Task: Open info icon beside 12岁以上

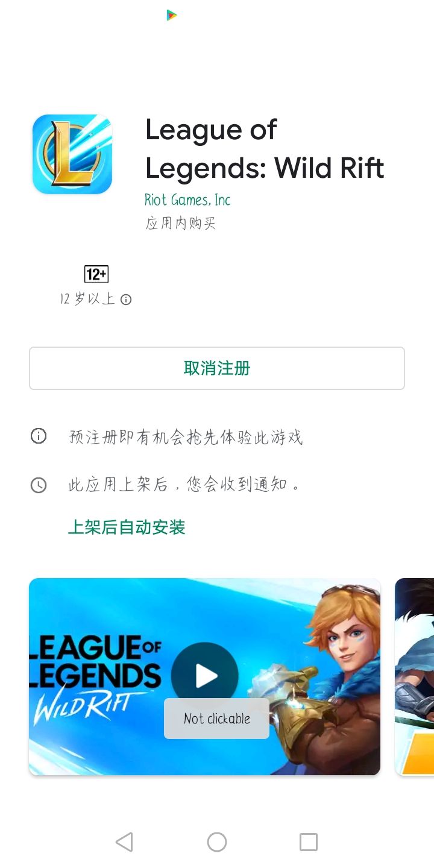Action: tap(126, 300)
